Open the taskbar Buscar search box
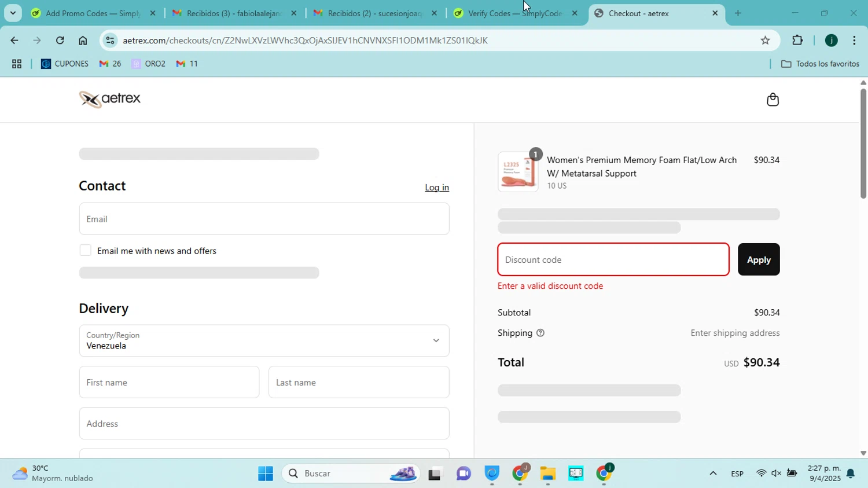Screen dimensions: 868x488 click(x=351, y=474)
